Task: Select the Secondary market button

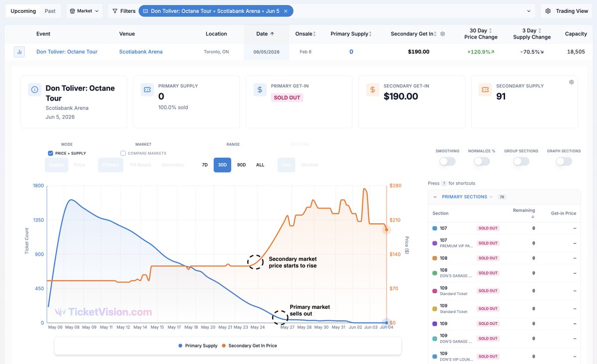Action: (x=173, y=165)
